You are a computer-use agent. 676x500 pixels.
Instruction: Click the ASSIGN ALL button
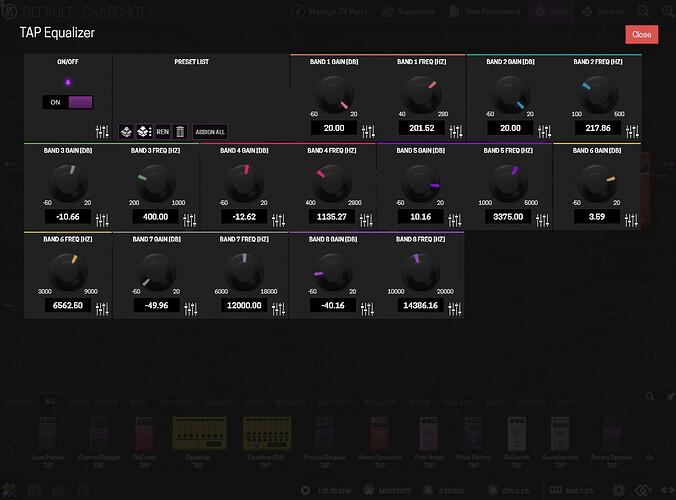click(x=210, y=131)
